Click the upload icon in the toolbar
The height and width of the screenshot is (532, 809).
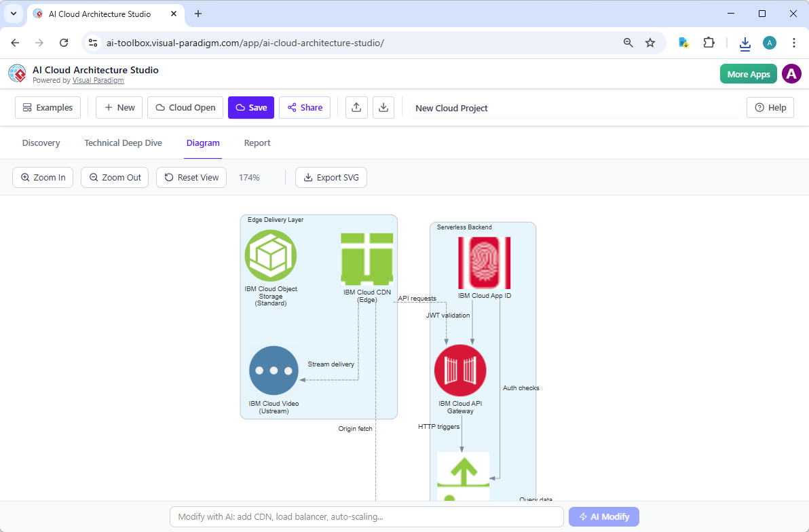point(356,107)
